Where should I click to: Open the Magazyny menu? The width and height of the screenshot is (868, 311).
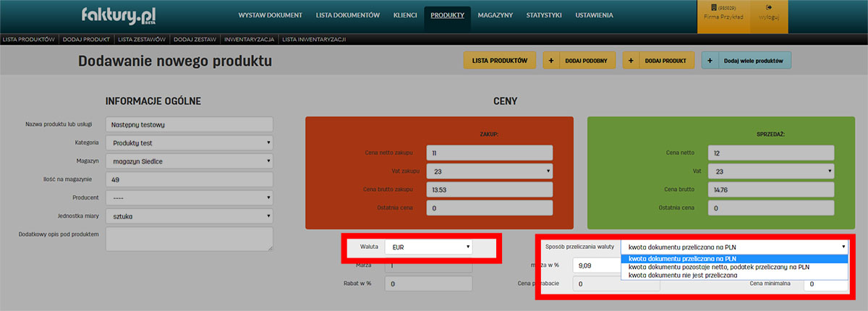pos(495,15)
